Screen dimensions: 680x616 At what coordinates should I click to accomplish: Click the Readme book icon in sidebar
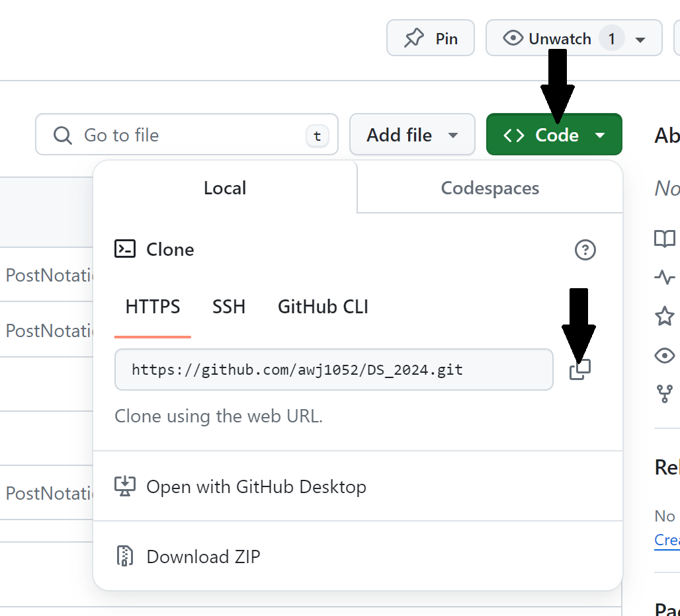(x=665, y=239)
